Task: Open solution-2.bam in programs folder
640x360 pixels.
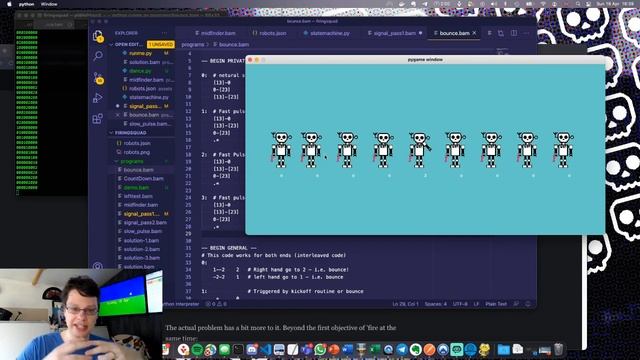Action: (142, 249)
